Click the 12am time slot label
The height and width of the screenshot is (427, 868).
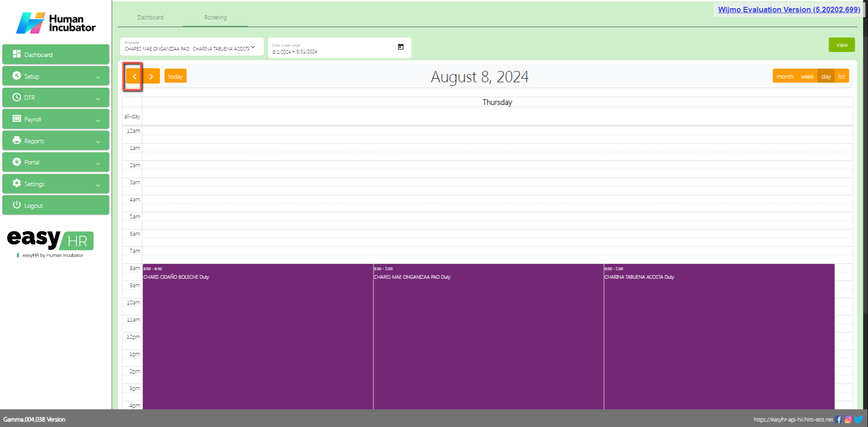[133, 131]
